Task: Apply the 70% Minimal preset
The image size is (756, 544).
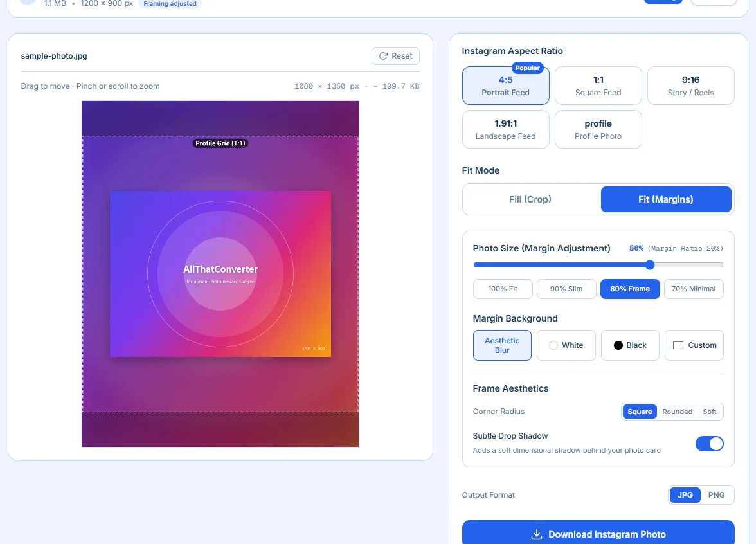Action: coord(694,289)
